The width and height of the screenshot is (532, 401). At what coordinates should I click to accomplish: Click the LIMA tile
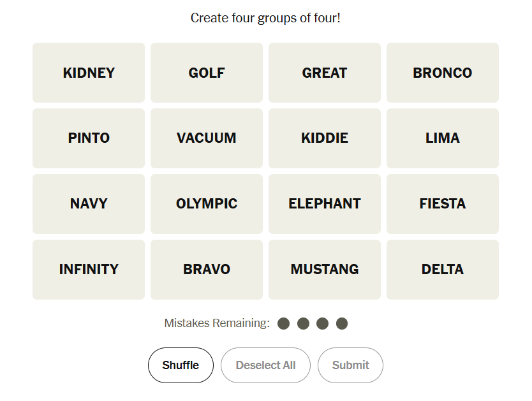coord(442,138)
